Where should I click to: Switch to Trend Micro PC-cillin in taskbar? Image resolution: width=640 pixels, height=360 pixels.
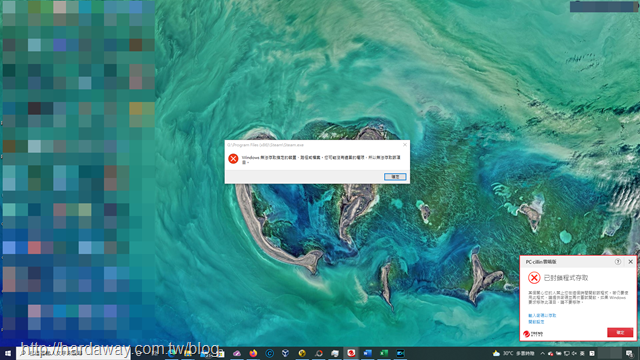tap(351, 353)
